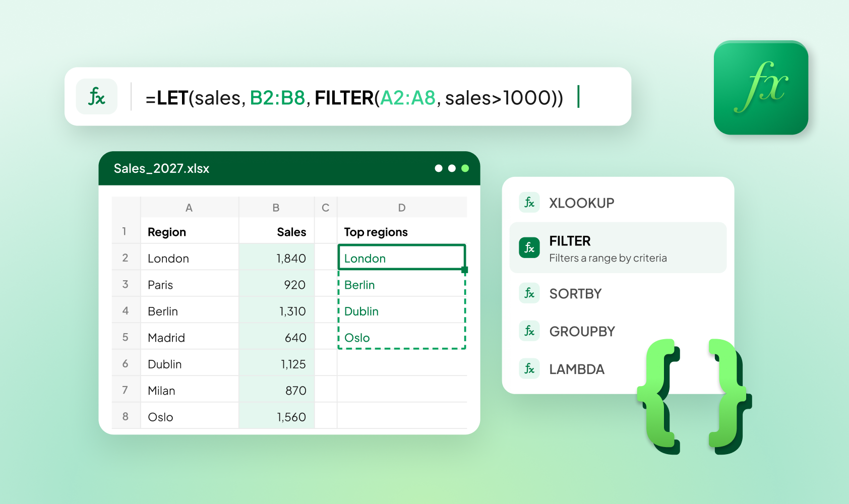Select the 'Oslo' result in Top regions

402,337
